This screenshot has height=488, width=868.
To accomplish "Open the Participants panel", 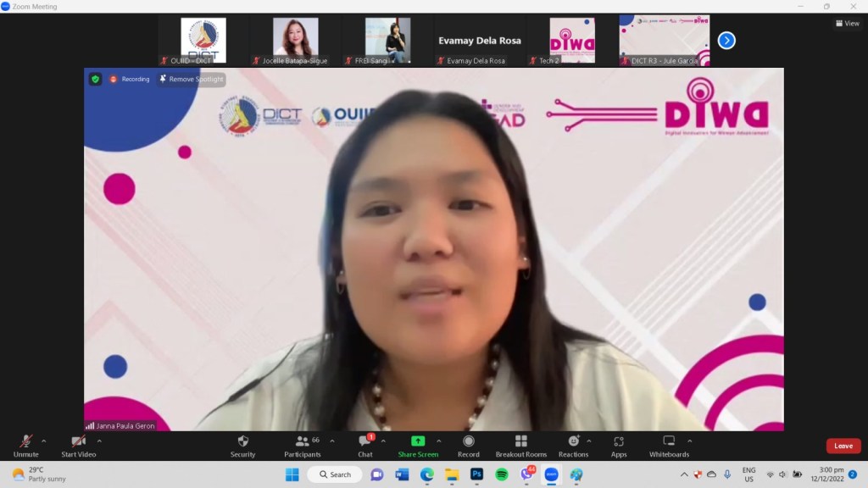I will click(x=302, y=446).
